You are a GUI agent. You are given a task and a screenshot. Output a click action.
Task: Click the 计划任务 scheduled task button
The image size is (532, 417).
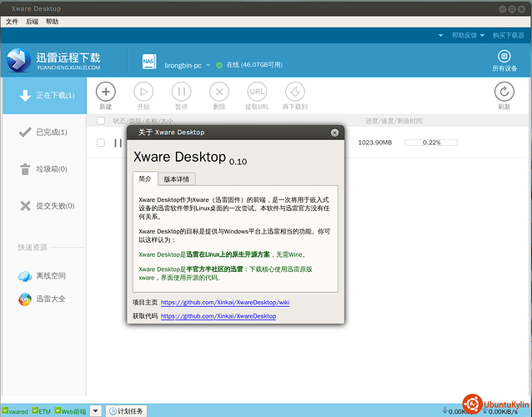(126, 411)
